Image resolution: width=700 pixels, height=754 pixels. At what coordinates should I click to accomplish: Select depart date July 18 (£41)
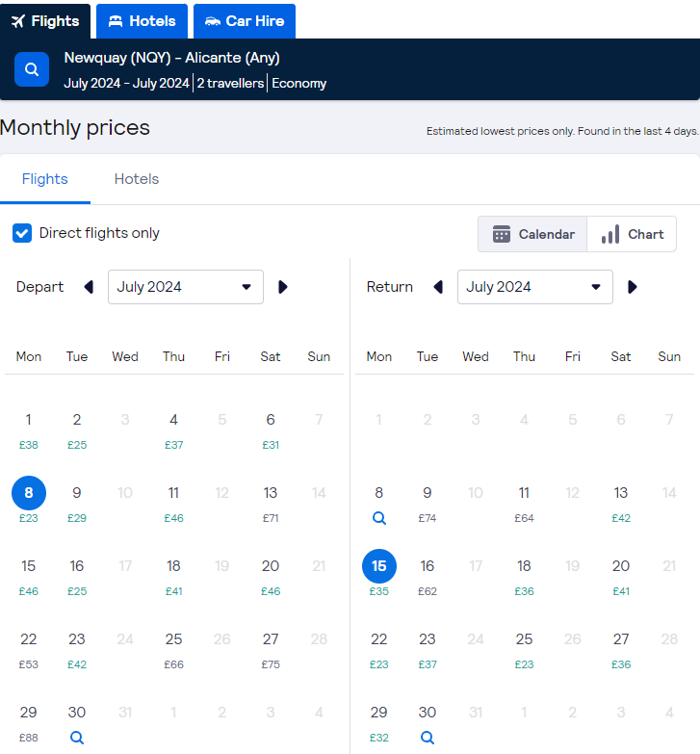click(173, 577)
